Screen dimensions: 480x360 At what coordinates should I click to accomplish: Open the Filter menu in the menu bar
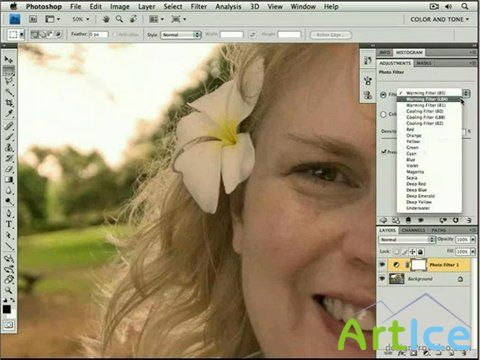pyautogui.click(x=198, y=6)
